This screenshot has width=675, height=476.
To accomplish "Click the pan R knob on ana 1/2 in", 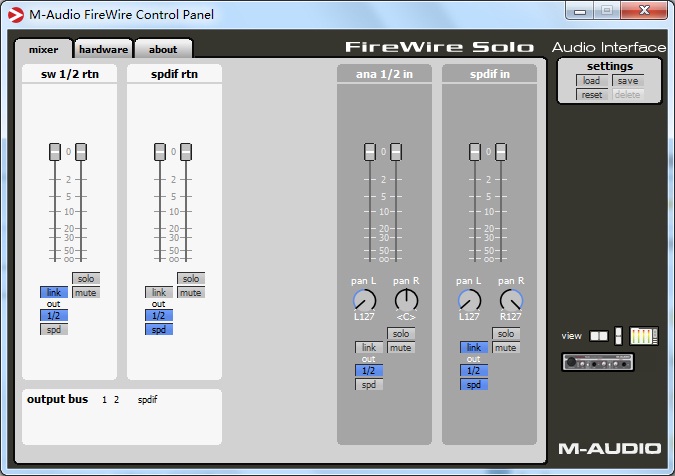I will coord(406,300).
